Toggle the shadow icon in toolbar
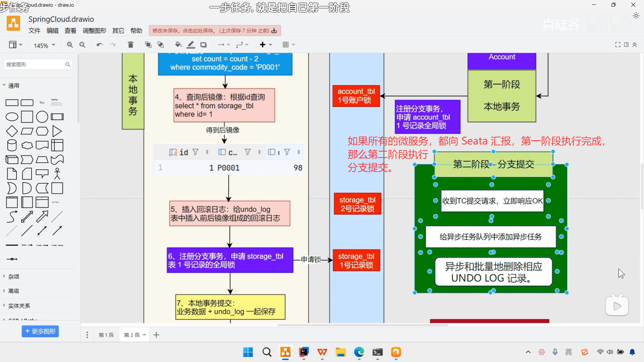Image resolution: width=644 pixels, height=362 pixels. (204, 45)
